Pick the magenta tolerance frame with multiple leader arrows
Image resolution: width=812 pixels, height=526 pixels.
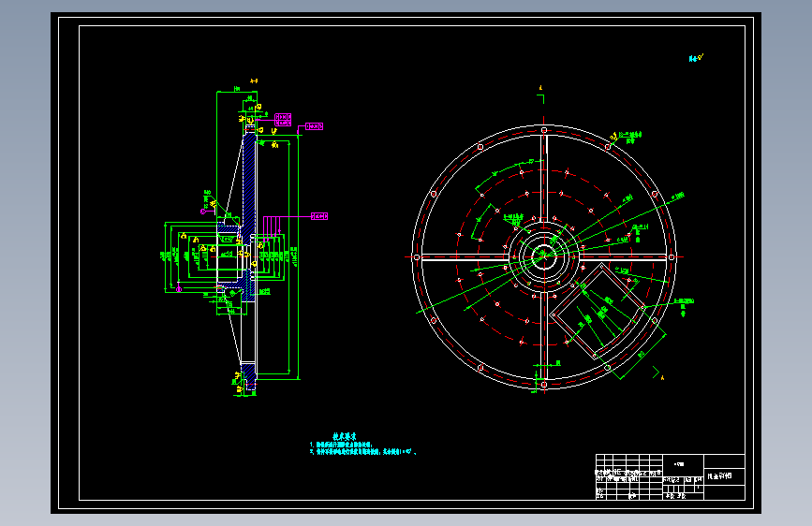(x=319, y=216)
